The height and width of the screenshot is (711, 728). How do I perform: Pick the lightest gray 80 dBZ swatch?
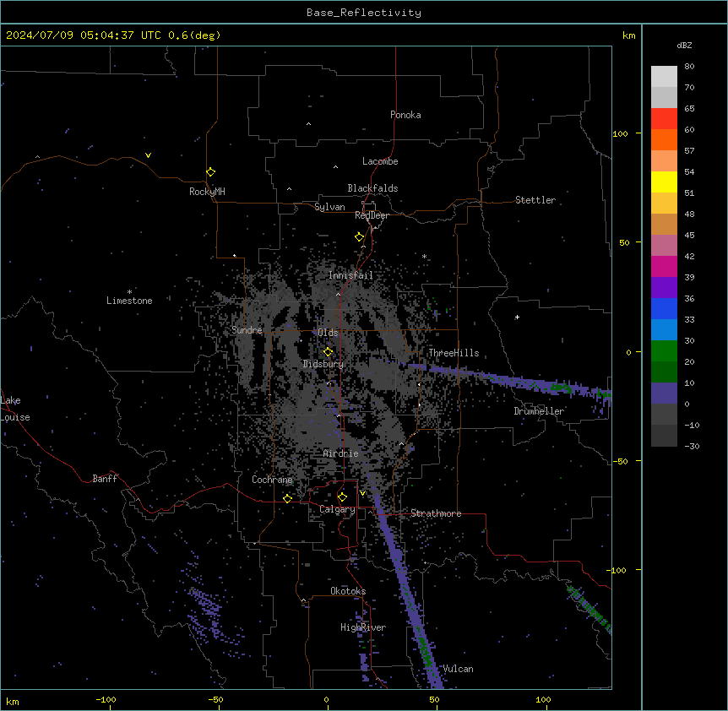click(664, 76)
